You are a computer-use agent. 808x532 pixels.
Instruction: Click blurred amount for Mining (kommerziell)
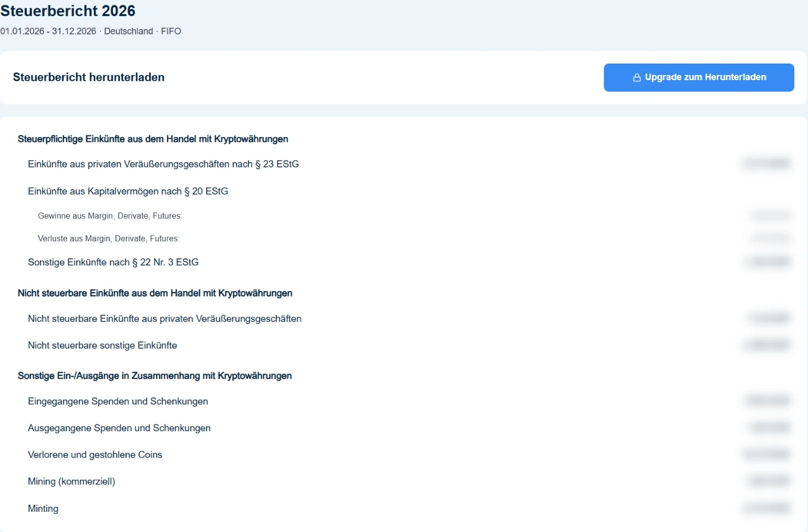pyautogui.click(x=769, y=482)
